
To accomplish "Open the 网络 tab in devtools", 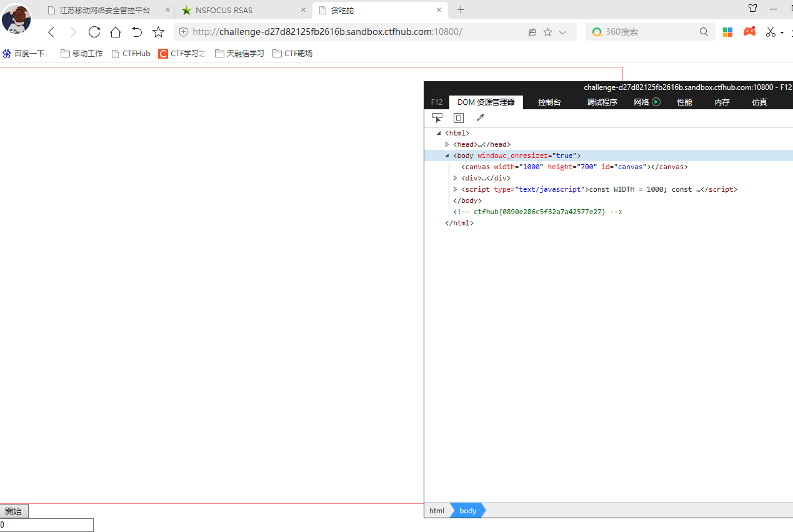I will [641, 102].
